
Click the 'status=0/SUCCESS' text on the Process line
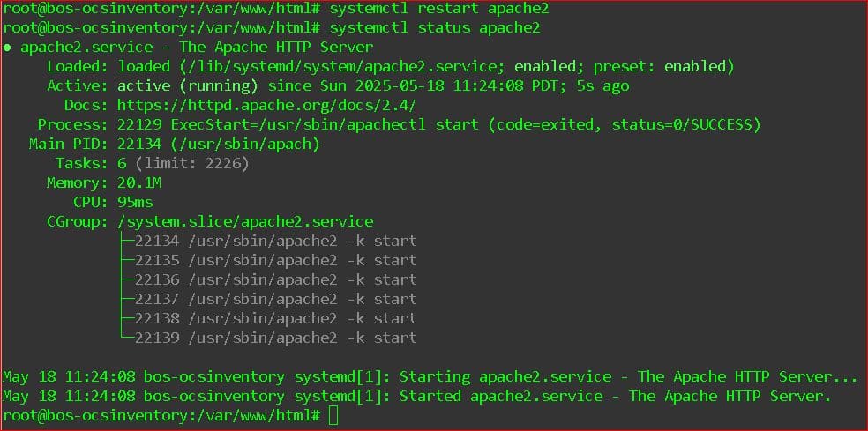point(682,125)
